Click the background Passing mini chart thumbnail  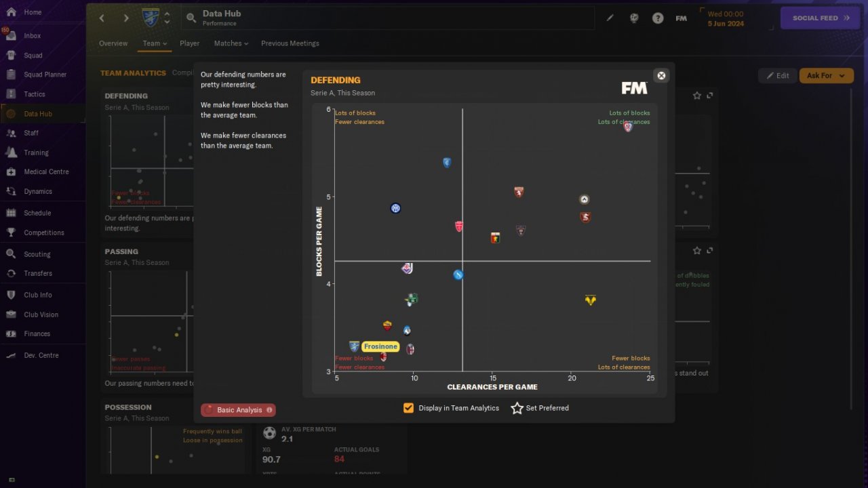tap(152, 321)
